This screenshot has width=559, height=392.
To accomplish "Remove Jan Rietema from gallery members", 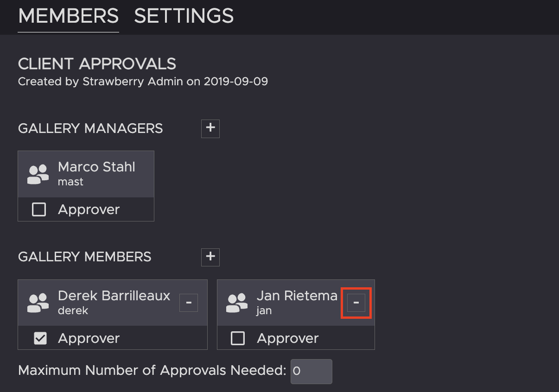I will pos(356,303).
